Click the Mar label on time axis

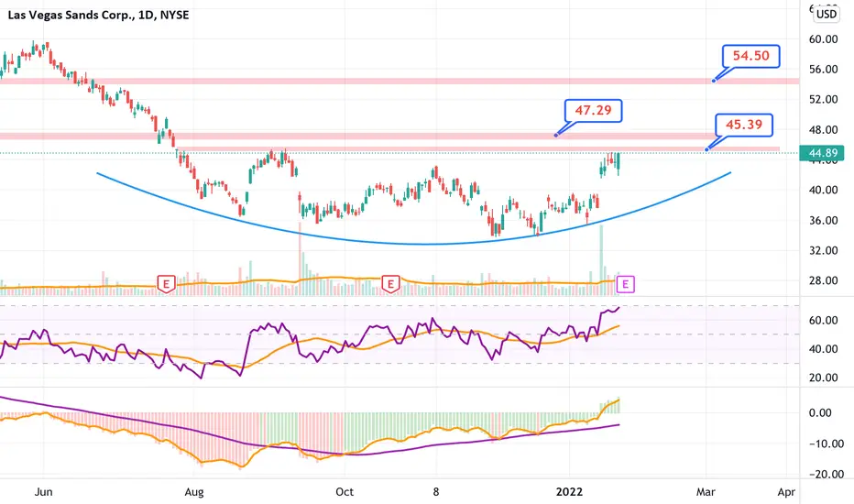click(706, 492)
